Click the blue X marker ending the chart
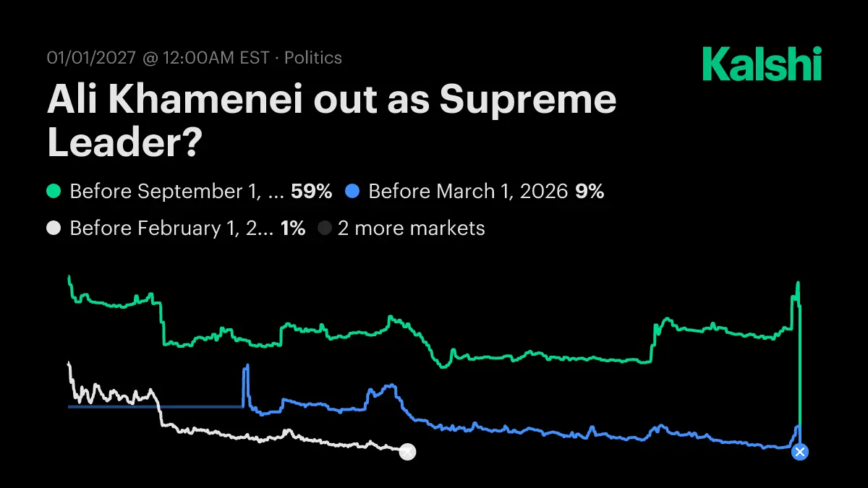Screen dimensions: 868x488 799,452
